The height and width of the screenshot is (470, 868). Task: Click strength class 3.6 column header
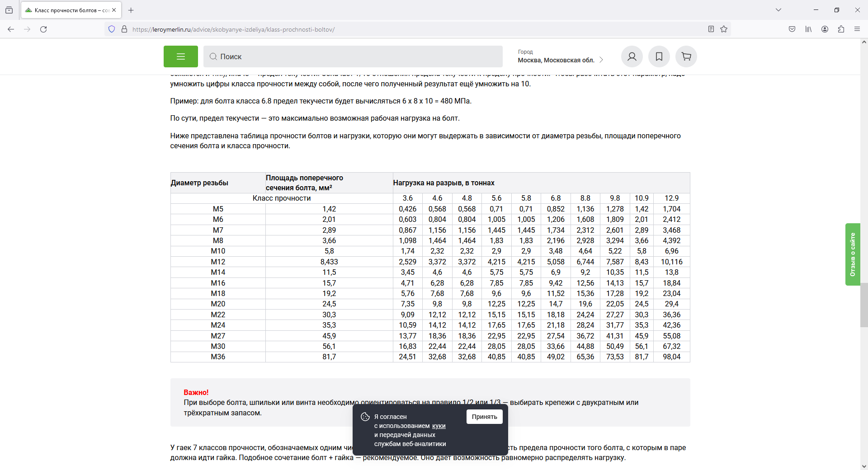coord(407,198)
